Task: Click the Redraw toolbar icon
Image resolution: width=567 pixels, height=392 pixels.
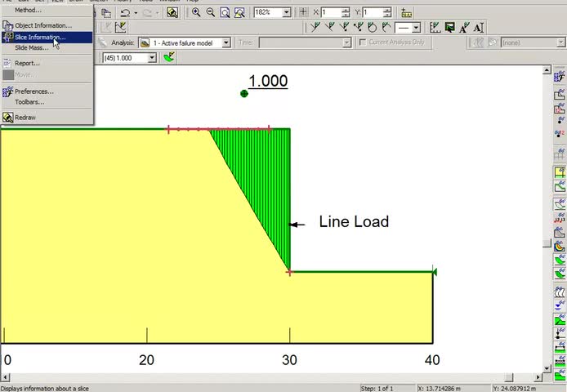Action: (172, 13)
